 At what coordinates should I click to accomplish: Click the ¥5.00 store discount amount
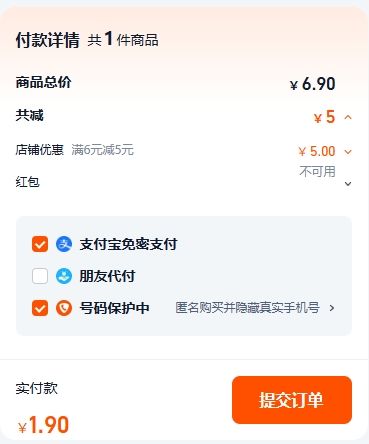click(x=317, y=151)
